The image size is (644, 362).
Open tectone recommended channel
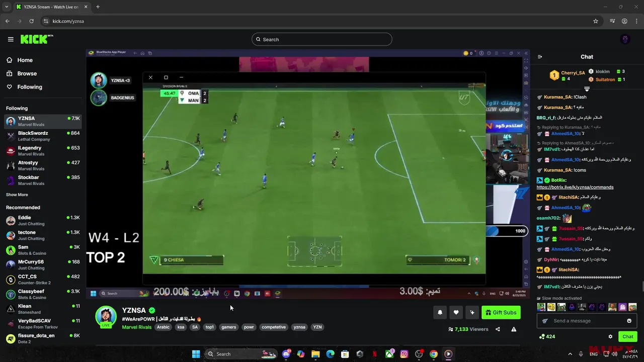coord(43,235)
